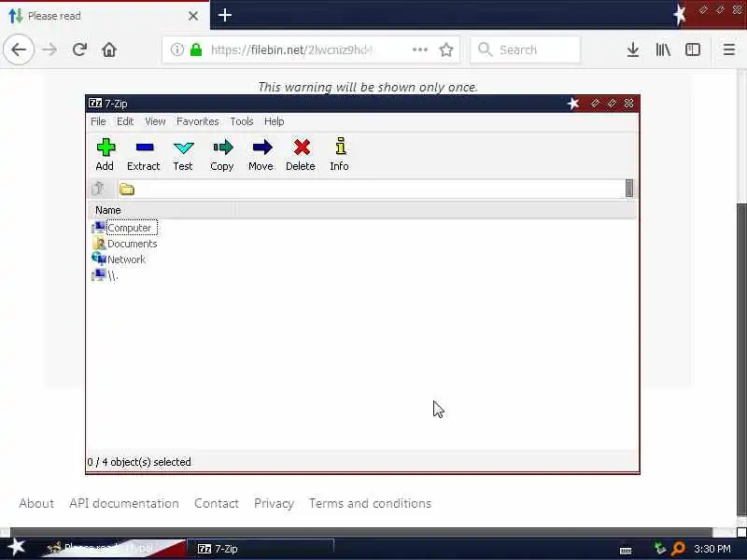Click the Add toolbar icon in 7-Zip

click(106, 154)
